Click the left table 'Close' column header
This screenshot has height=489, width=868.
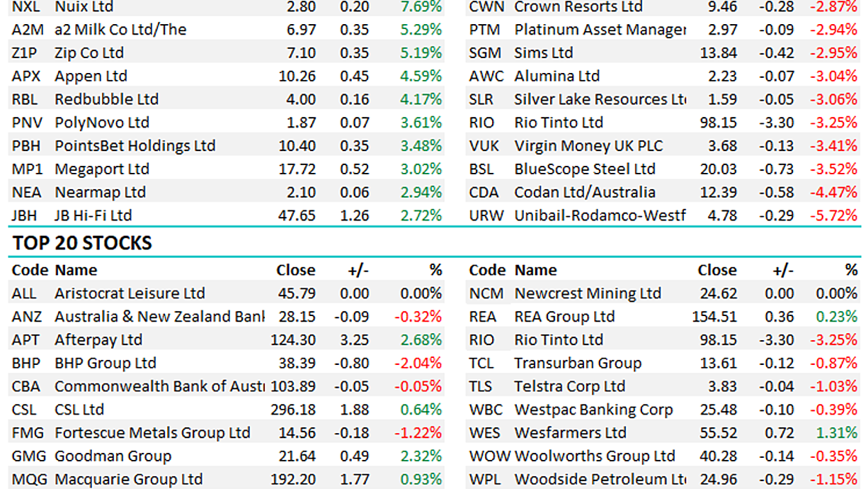tap(296, 270)
